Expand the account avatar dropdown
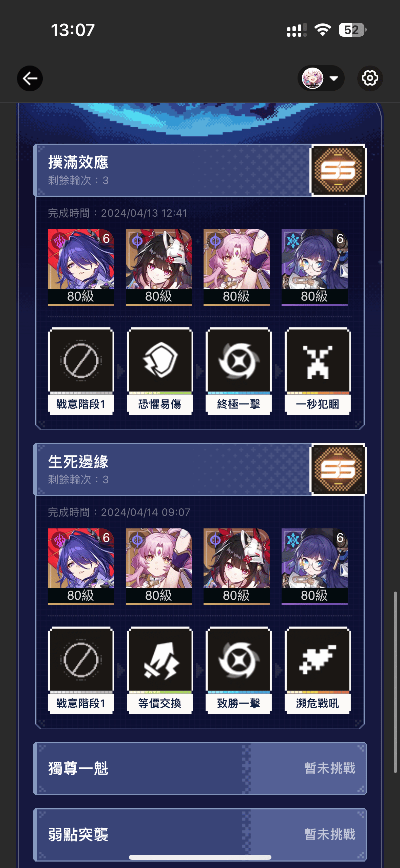 click(321, 78)
